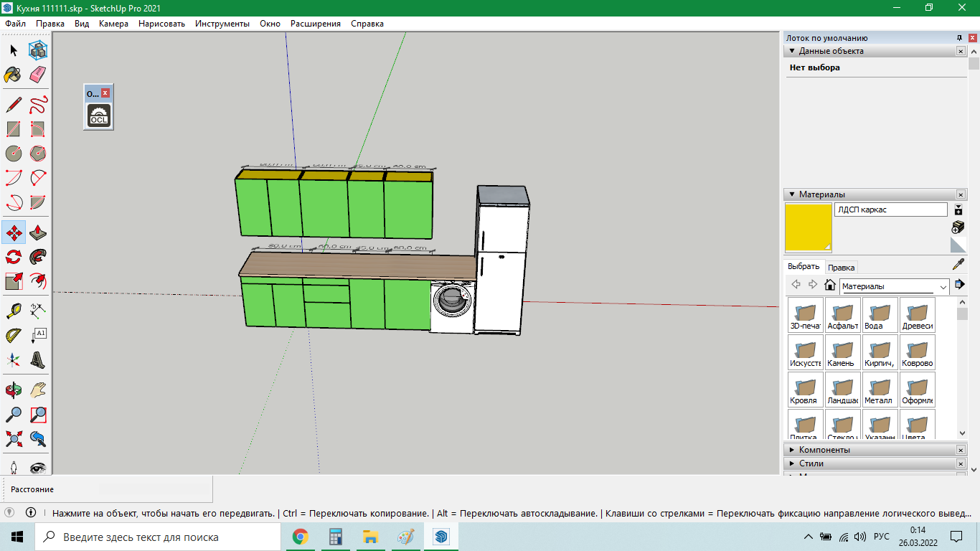Viewport: 980px width, 551px height.
Task: Pick the Tape Measure tool
Action: point(14,311)
